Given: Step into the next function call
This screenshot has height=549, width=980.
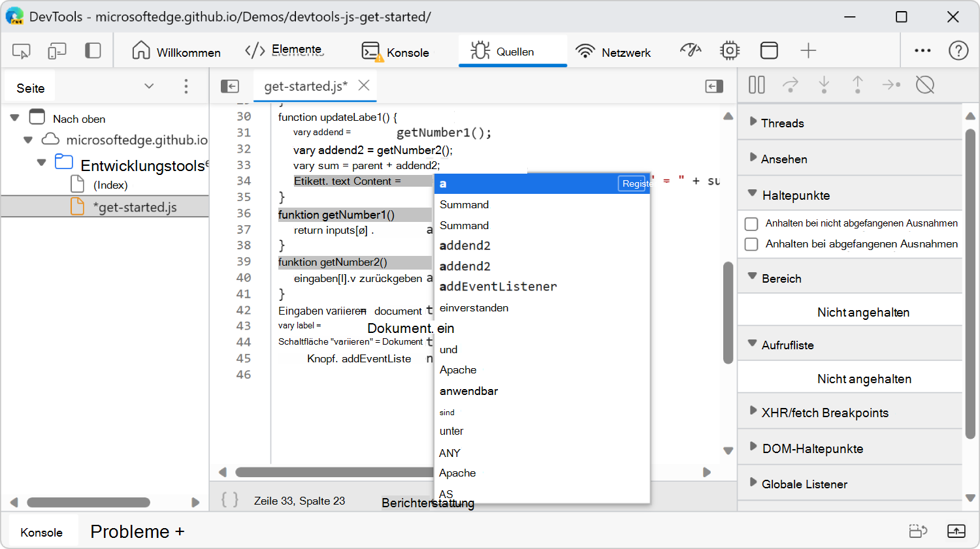Looking at the screenshot, I should (x=824, y=85).
